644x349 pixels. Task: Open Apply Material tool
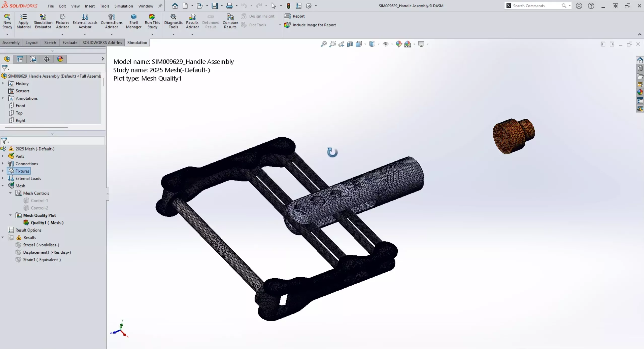pyautogui.click(x=23, y=21)
